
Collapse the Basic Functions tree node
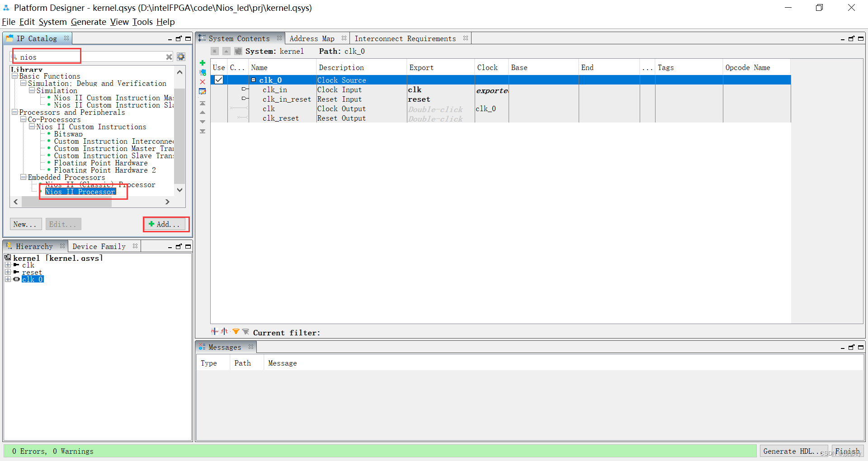coord(14,76)
